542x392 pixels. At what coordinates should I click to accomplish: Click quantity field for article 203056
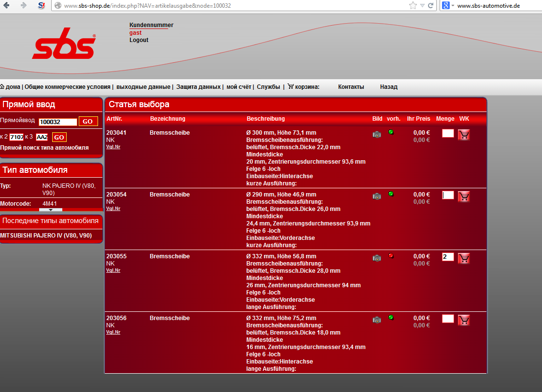pyautogui.click(x=448, y=319)
